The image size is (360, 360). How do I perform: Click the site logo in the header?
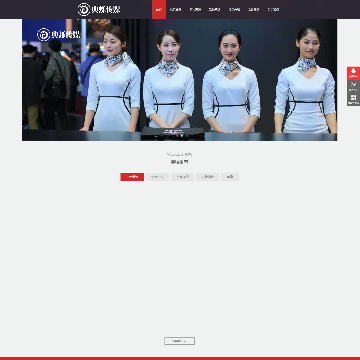[99, 9]
